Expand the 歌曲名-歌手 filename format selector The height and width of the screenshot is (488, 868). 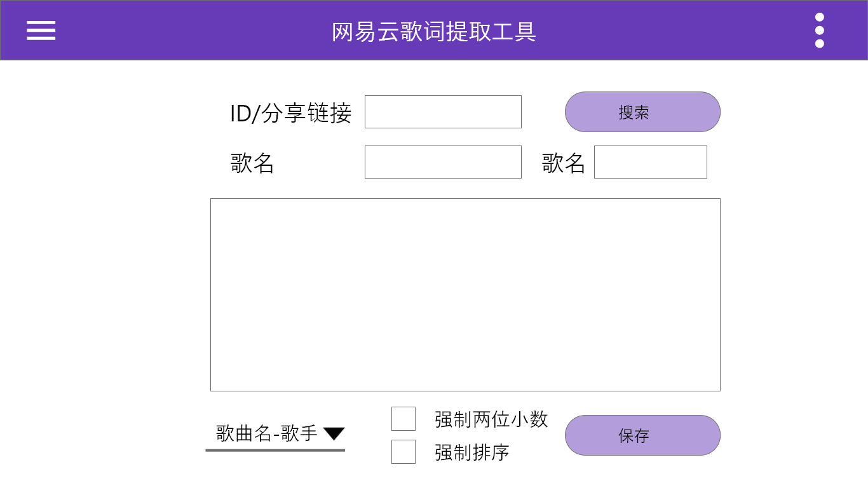coord(267,434)
